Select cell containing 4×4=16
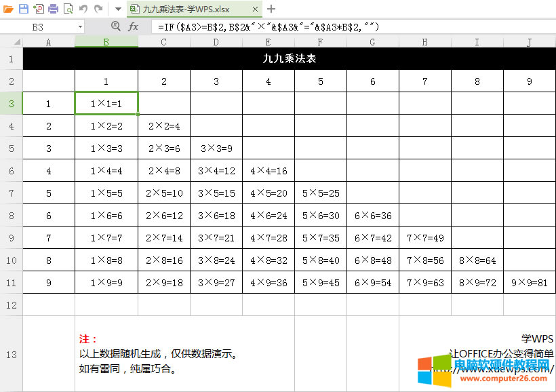 (269, 171)
